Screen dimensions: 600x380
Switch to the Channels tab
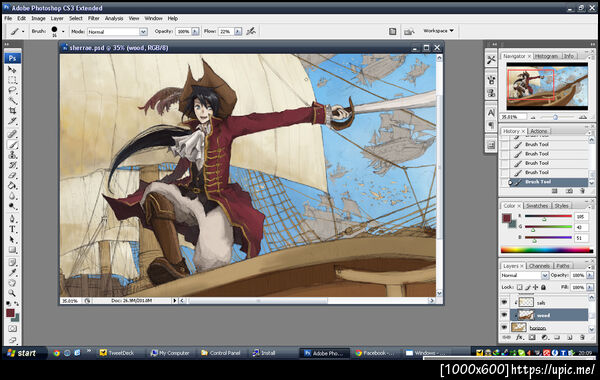pyautogui.click(x=539, y=266)
